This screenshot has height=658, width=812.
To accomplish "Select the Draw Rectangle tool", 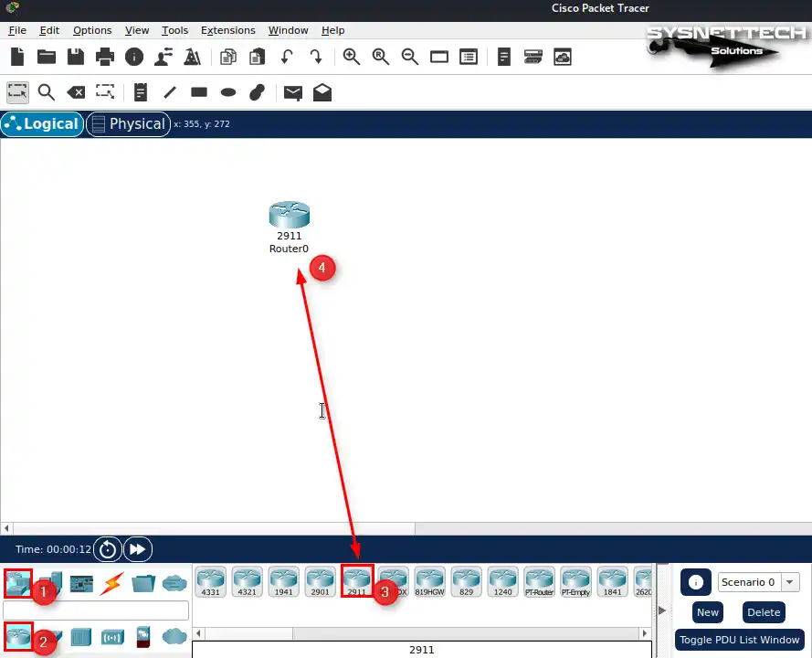I will coord(199,92).
